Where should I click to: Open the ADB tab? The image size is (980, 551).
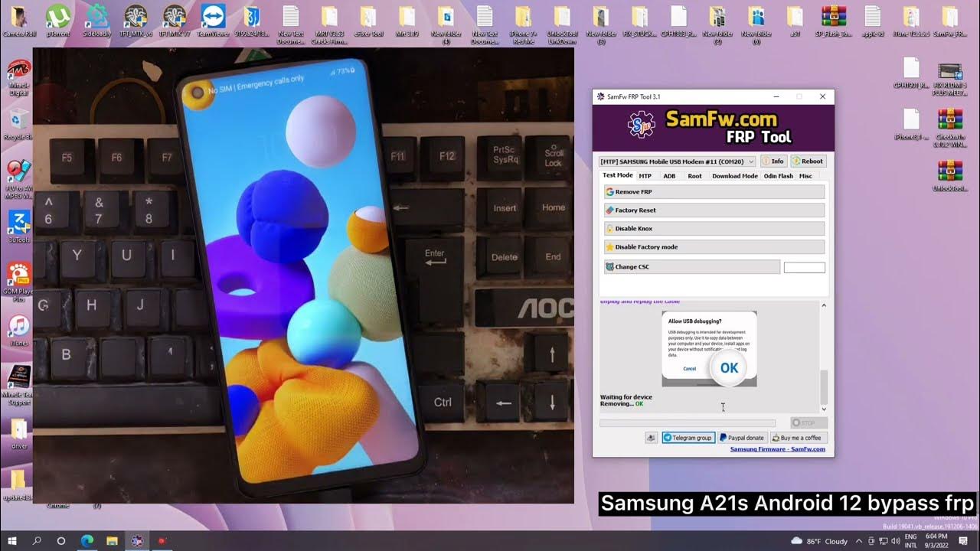click(669, 176)
